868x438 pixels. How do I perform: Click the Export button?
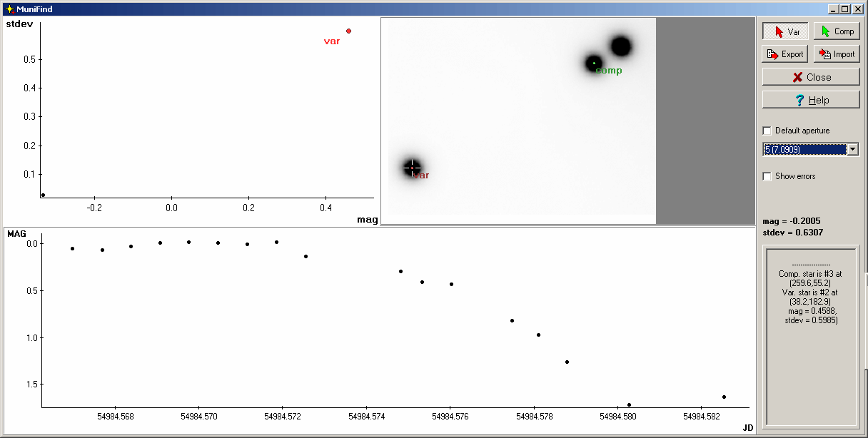pyautogui.click(x=784, y=54)
